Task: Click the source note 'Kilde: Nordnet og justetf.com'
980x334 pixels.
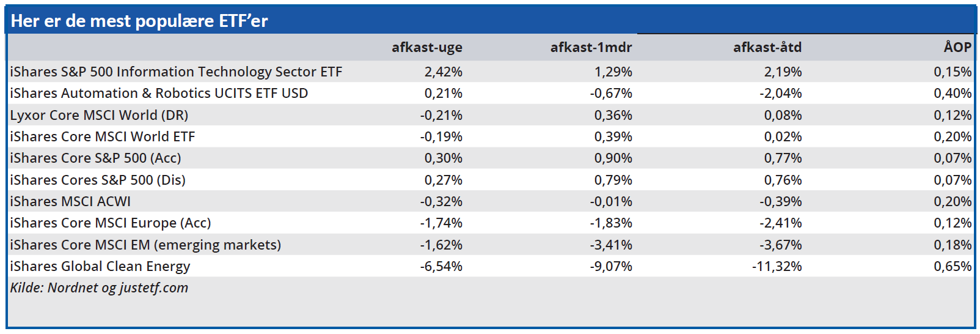Action: [x=99, y=288]
